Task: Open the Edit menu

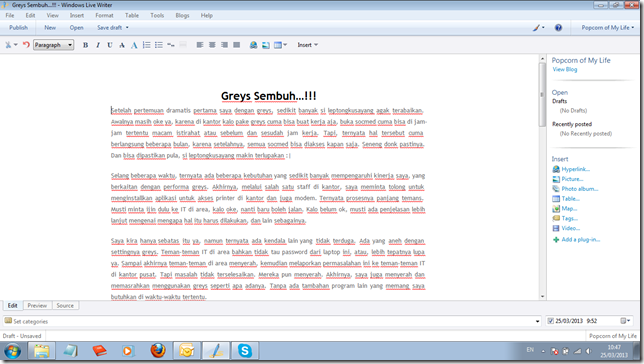Action: (30, 15)
